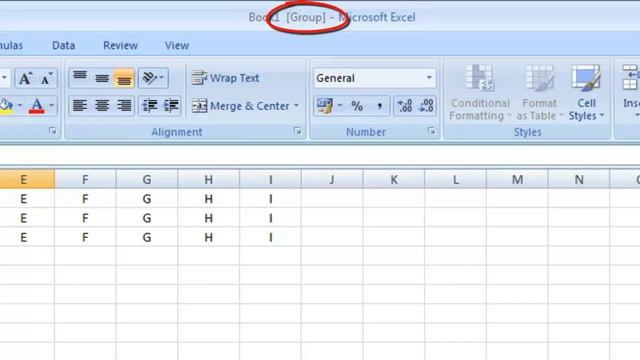The width and height of the screenshot is (640, 360).
Task: Expand Fill Color dropdown arrow
Action: pos(20,106)
